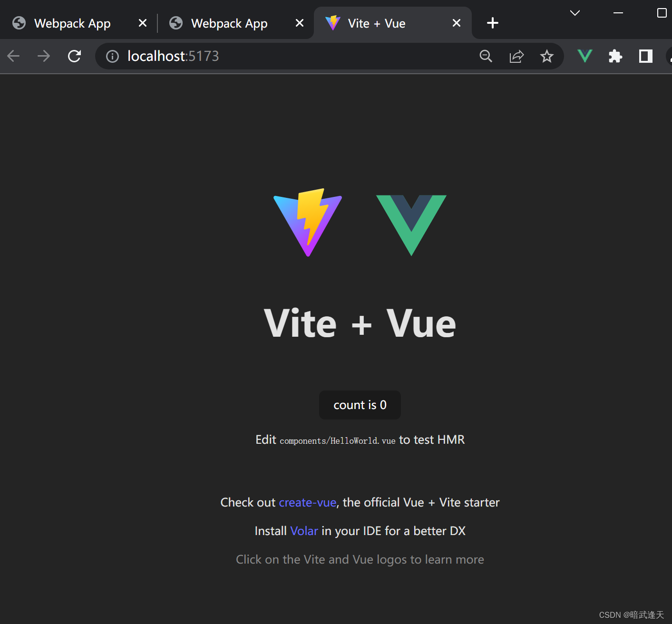Screen dimensions: 672x624
Task: Maximize the browser window
Action: pos(662,13)
